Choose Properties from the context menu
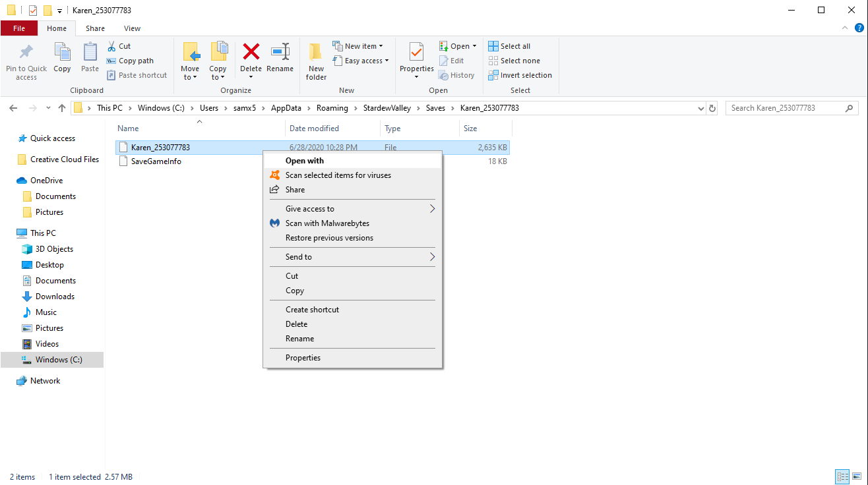Image resolution: width=868 pixels, height=485 pixels. (353, 358)
